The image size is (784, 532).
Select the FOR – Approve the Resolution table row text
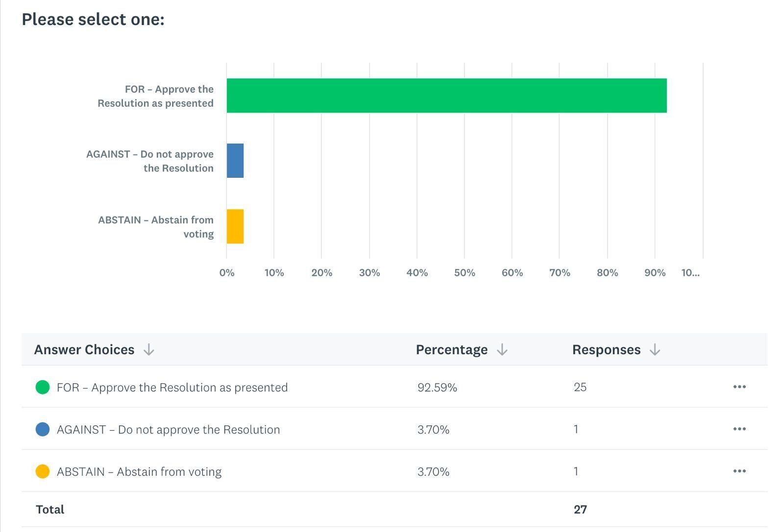coord(172,387)
